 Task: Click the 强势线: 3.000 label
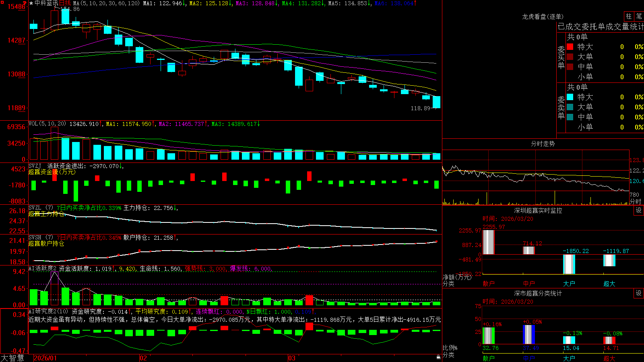tap(205, 268)
